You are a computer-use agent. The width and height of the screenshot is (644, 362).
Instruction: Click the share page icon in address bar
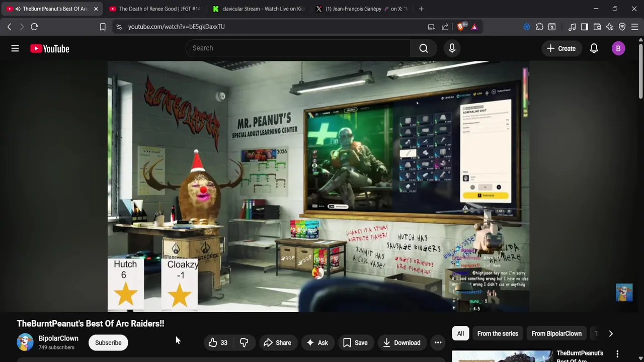point(445,27)
